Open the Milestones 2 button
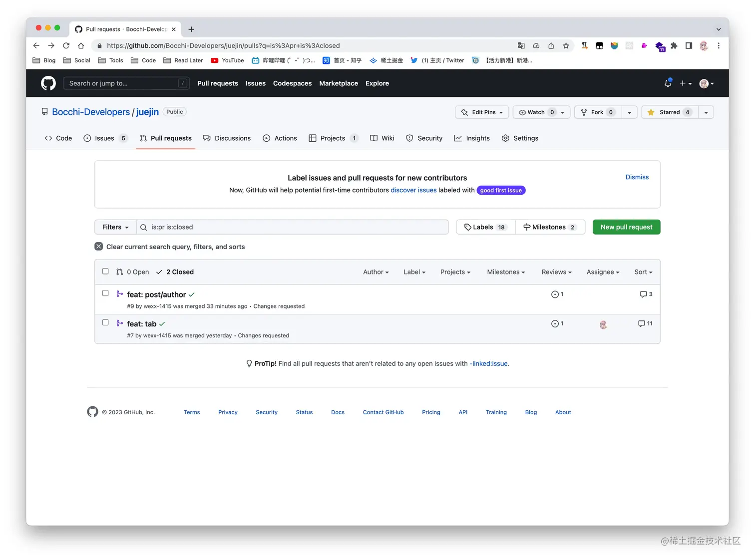Screen dimensions: 755x560 550,227
